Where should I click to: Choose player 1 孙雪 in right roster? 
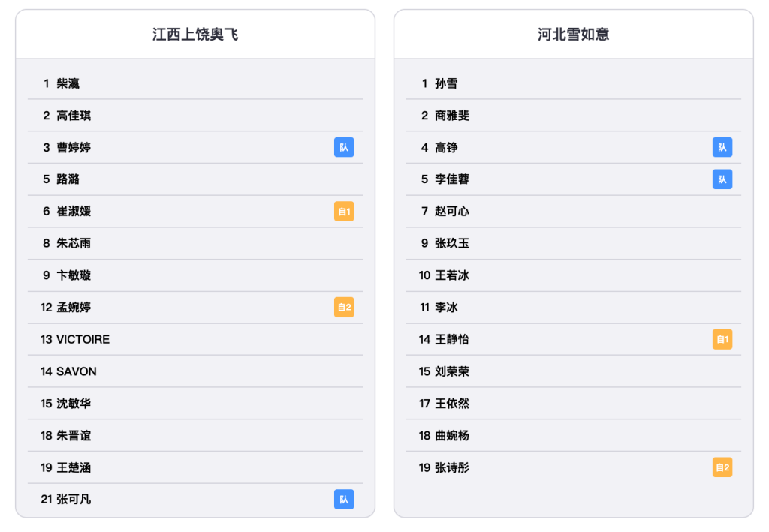573,83
